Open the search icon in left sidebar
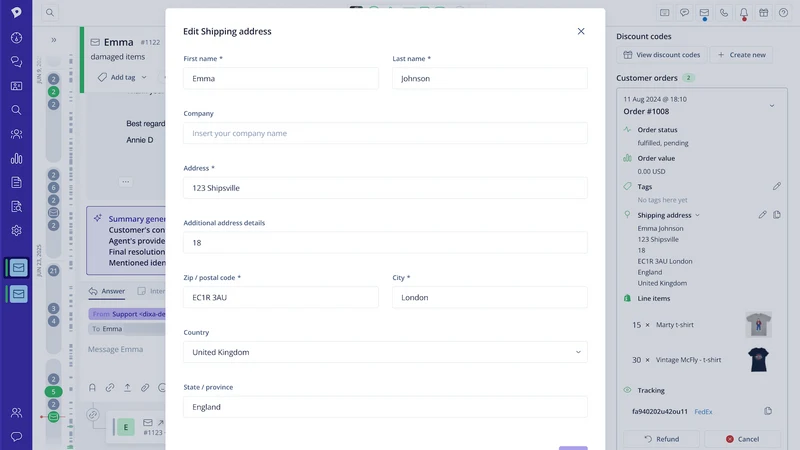Viewport: 800px width, 450px height. coord(16,110)
